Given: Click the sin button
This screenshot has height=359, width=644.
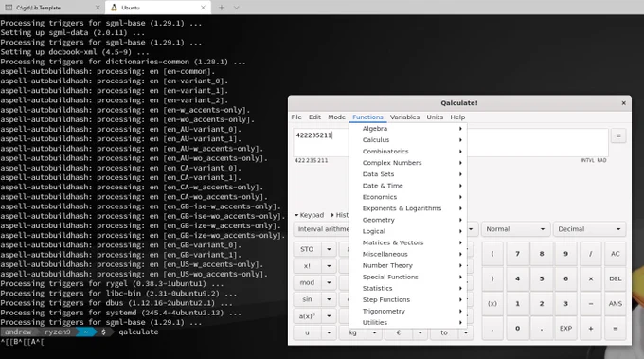Looking at the screenshot, I should coord(307,299).
